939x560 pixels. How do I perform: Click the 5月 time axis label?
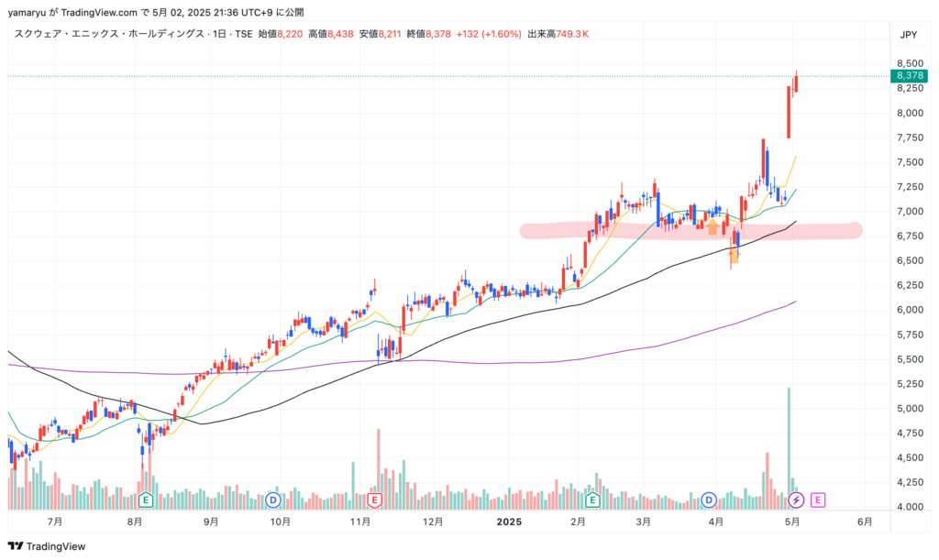pos(792,522)
